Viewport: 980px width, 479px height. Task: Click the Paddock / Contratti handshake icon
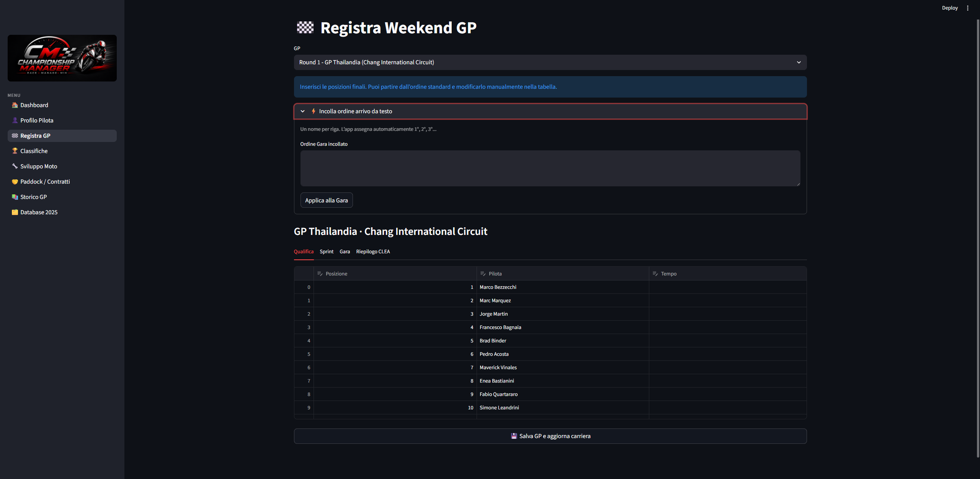(x=15, y=181)
